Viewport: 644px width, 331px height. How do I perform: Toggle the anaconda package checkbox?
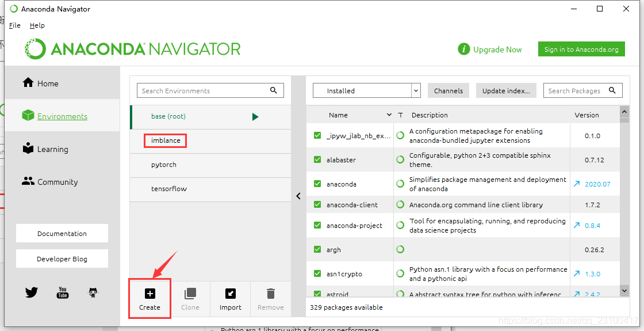317,184
